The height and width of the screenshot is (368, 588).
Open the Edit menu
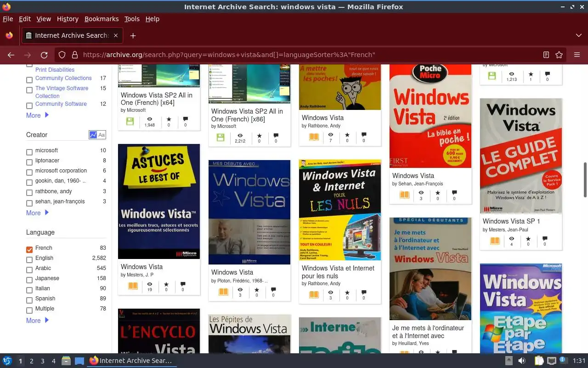25,19
